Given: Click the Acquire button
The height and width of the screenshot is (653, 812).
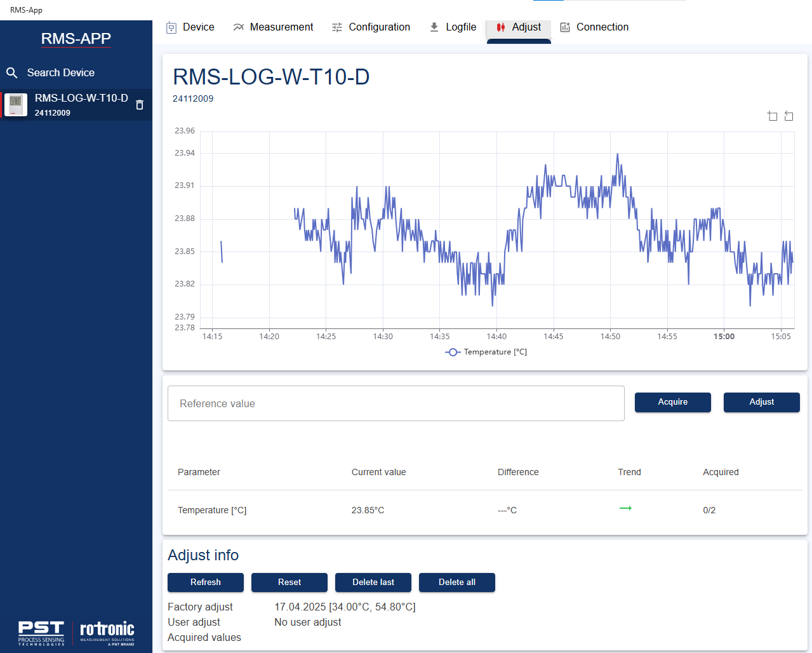Looking at the screenshot, I should coord(673,402).
